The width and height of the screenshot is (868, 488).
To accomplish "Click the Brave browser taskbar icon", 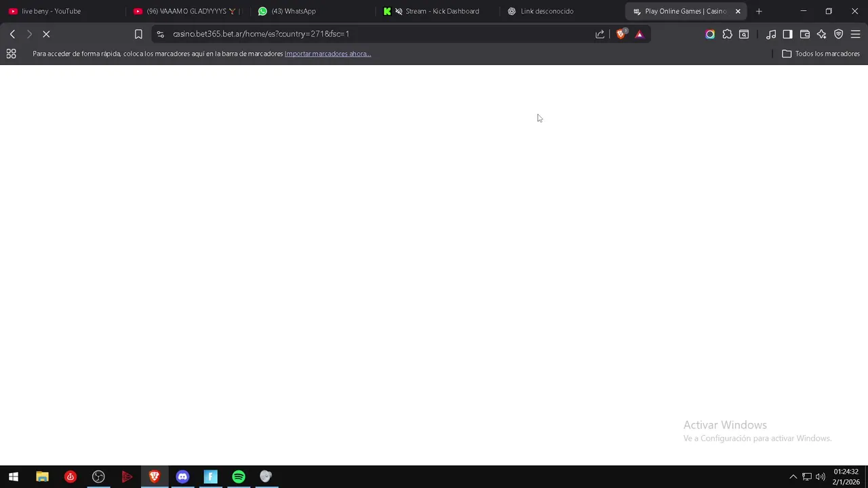I will (154, 476).
